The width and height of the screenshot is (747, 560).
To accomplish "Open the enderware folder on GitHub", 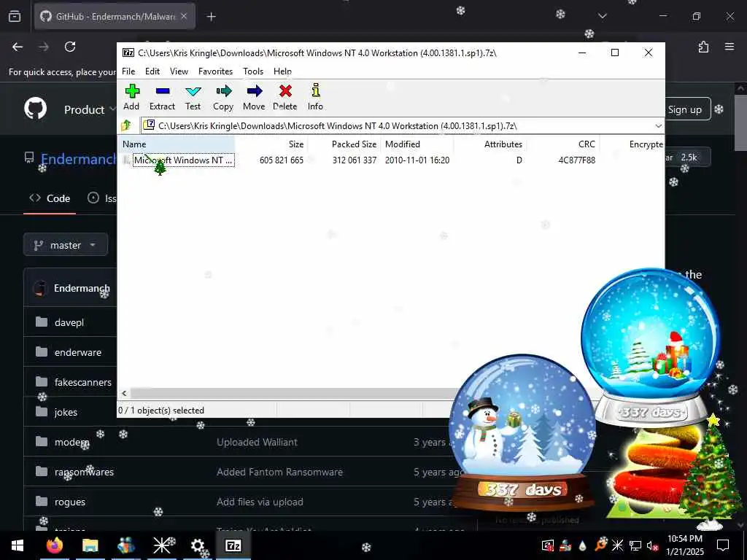I will (x=77, y=352).
